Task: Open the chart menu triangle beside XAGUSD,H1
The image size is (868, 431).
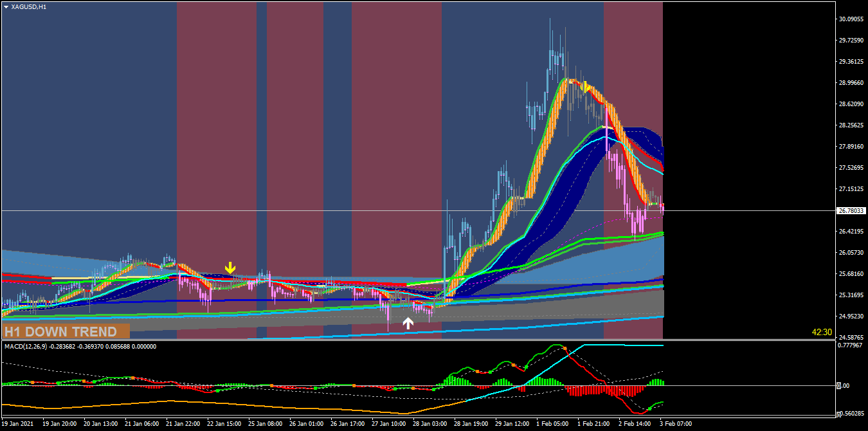Action: (x=6, y=6)
